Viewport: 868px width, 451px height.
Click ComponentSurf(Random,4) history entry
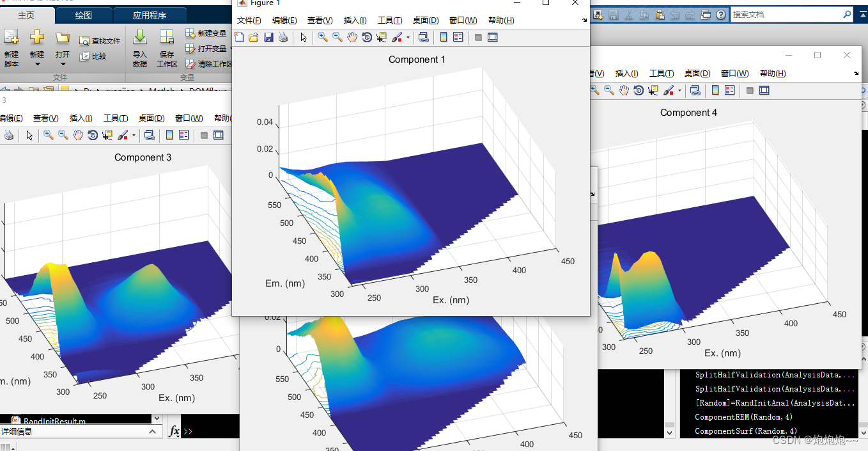746,431
